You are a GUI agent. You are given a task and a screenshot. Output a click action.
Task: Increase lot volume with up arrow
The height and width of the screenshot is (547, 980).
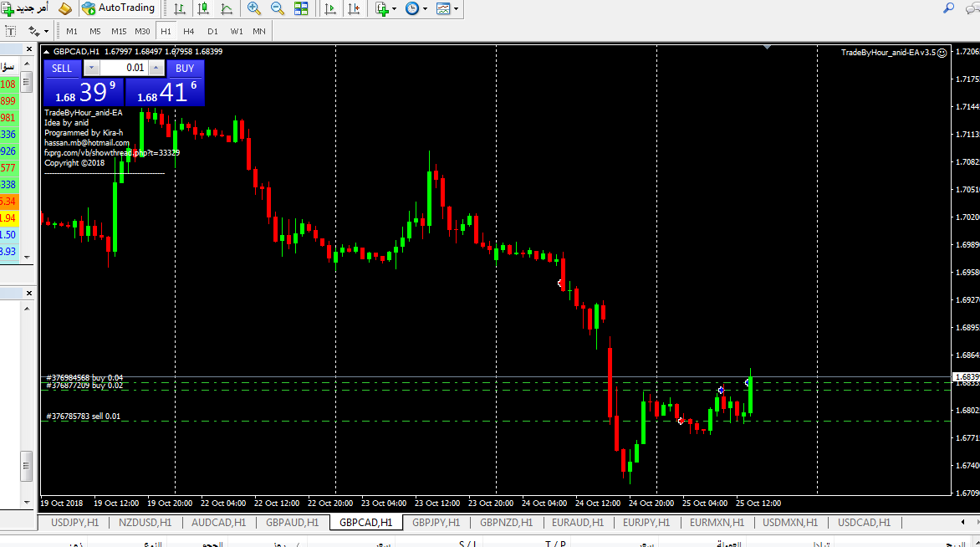click(x=156, y=68)
